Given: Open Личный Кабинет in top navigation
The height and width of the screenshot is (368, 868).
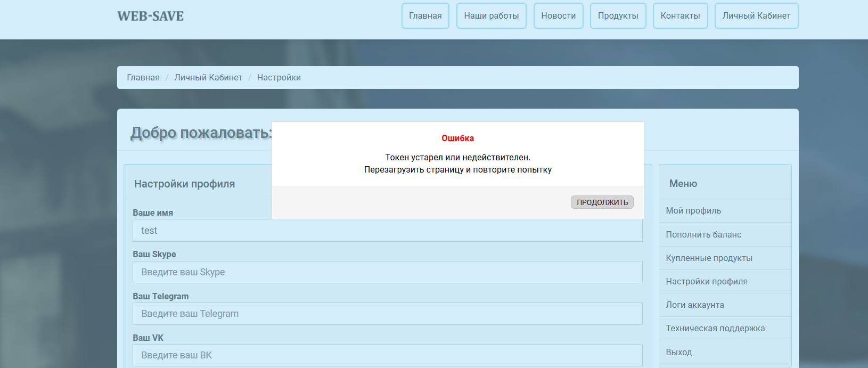Looking at the screenshot, I should coord(757,16).
